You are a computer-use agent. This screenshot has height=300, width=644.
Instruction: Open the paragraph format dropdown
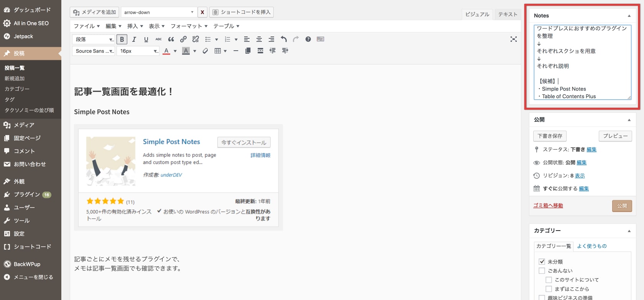(x=94, y=39)
